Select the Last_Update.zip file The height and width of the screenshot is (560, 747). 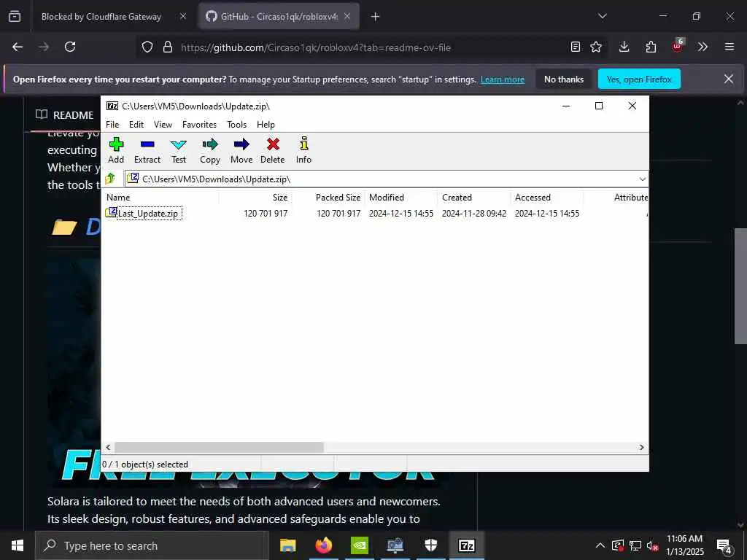point(148,214)
